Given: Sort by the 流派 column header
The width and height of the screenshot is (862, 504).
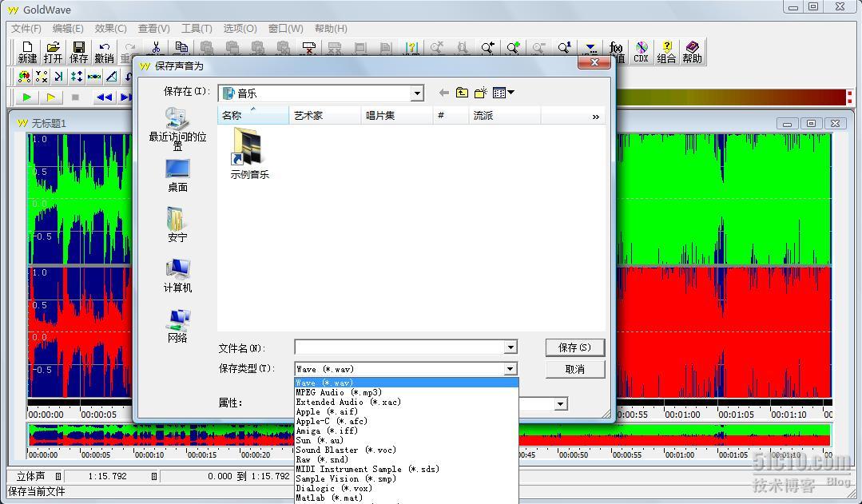Looking at the screenshot, I should click(x=505, y=116).
